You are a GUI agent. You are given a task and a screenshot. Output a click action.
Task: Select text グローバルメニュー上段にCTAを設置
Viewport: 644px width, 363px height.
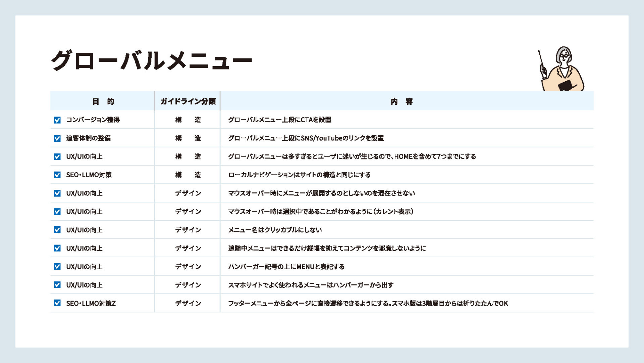click(x=279, y=120)
